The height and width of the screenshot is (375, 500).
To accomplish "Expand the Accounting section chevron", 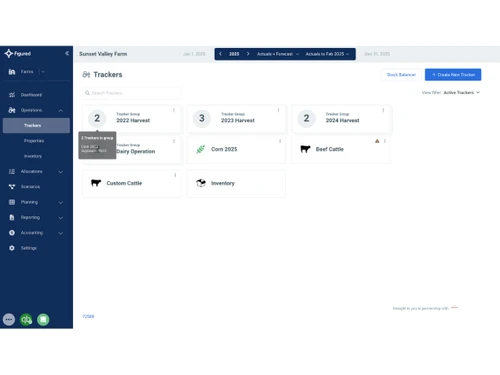I will pyautogui.click(x=61, y=233).
